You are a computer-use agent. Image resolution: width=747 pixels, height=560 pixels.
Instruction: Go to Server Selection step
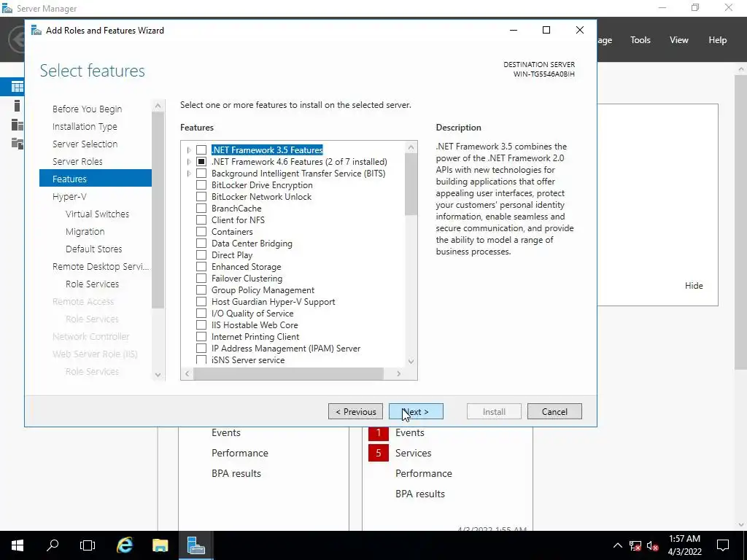(85, 144)
